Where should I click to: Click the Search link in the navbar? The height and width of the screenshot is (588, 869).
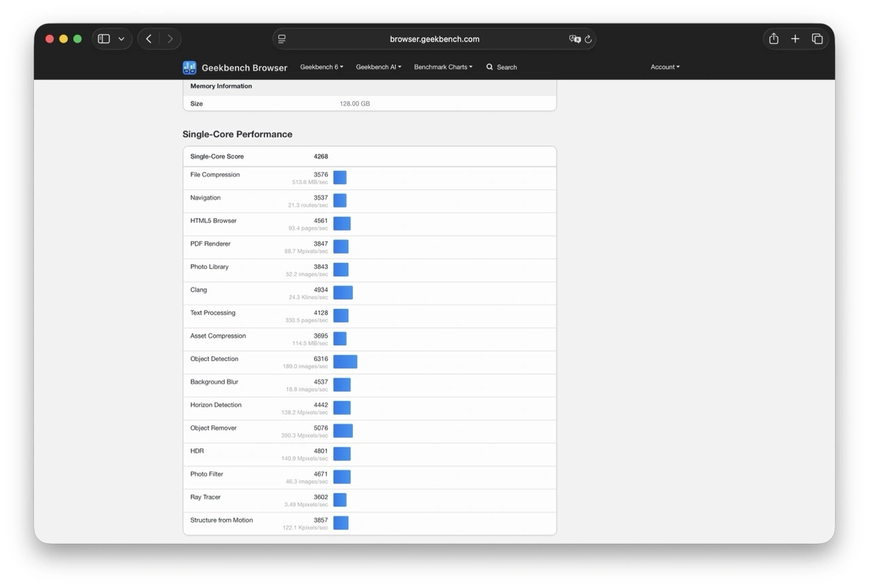pyautogui.click(x=502, y=67)
